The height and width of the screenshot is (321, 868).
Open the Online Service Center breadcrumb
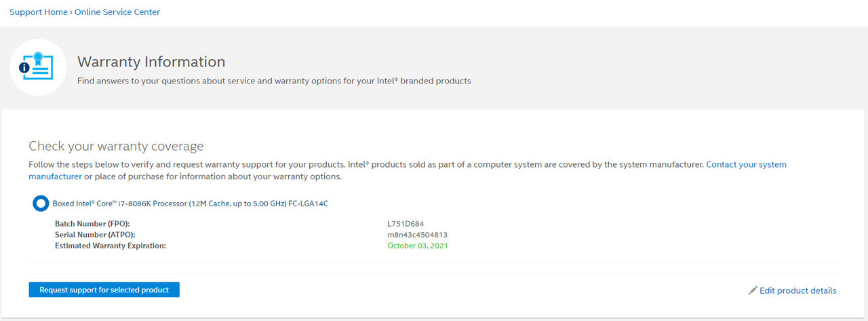pyautogui.click(x=117, y=12)
